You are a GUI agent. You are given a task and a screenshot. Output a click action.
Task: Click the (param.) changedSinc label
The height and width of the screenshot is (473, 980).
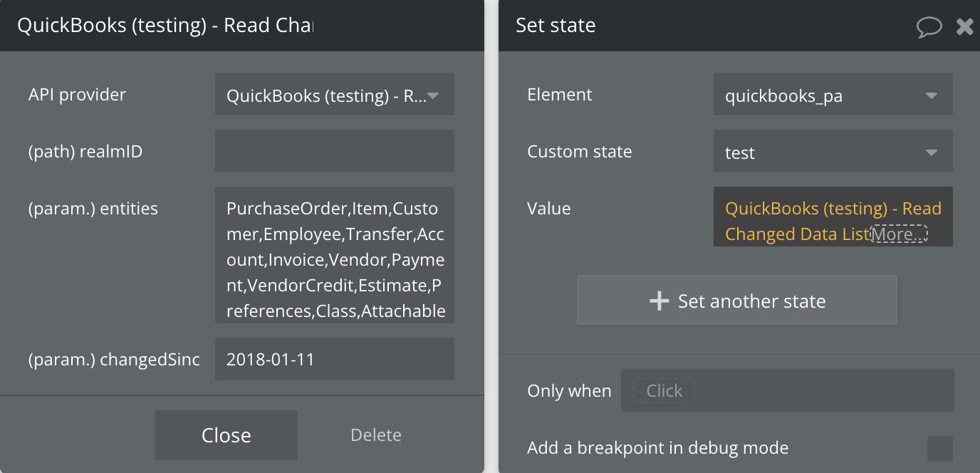click(x=114, y=360)
